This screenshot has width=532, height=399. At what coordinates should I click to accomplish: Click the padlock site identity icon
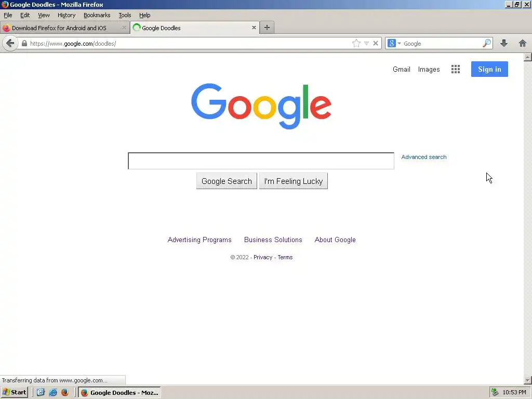click(x=24, y=44)
